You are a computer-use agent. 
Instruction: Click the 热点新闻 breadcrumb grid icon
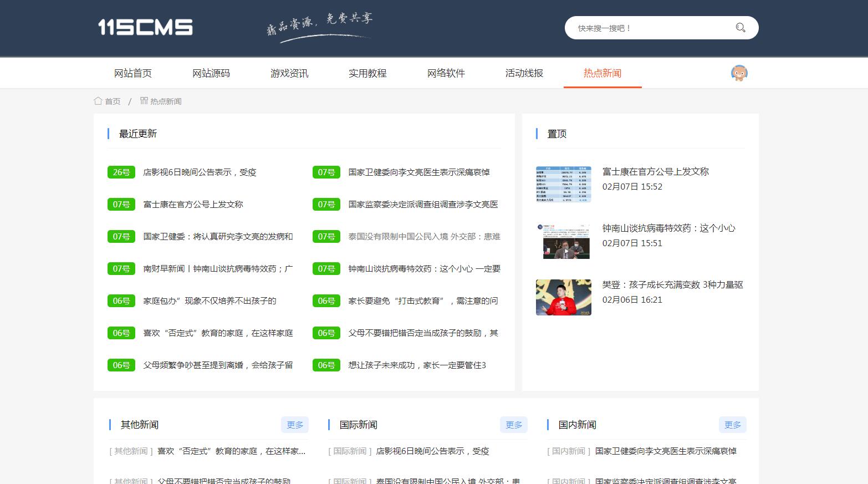point(144,101)
